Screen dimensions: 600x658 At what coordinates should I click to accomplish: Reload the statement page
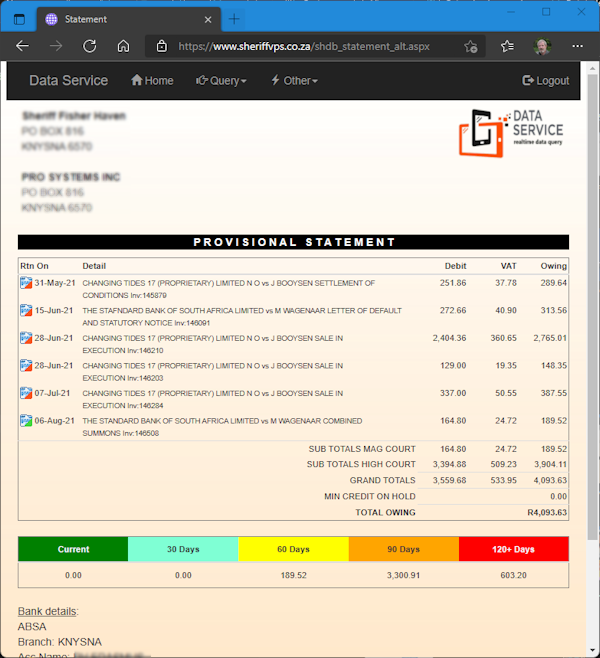coord(89,46)
